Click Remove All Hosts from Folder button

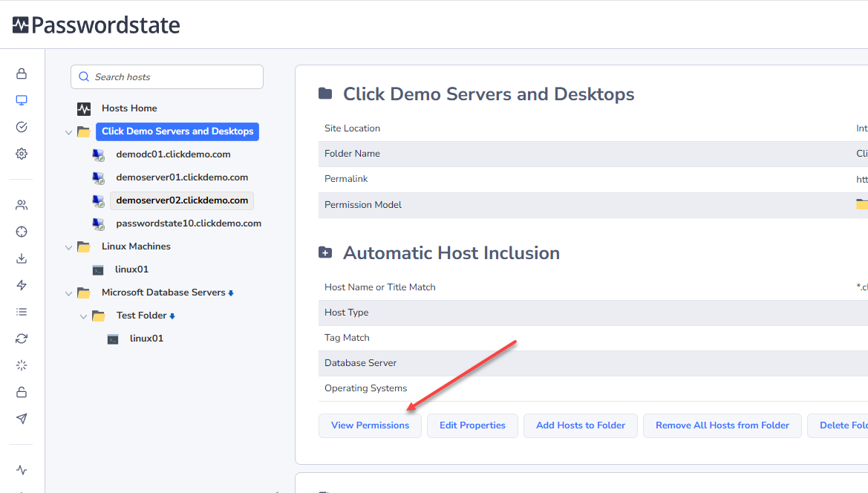point(722,425)
